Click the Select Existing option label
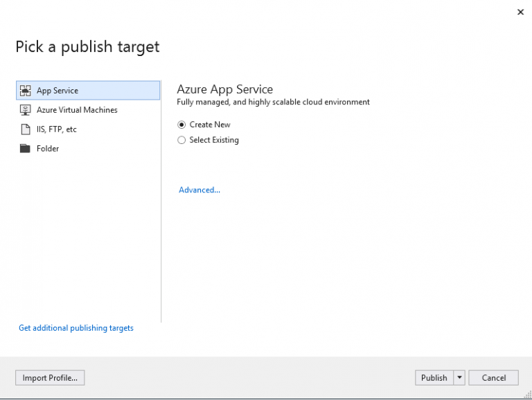 coord(214,140)
